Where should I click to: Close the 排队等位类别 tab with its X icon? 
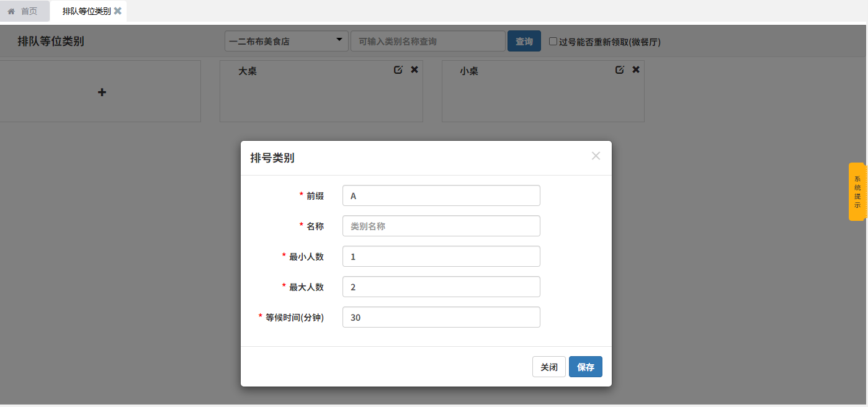pos(118,11)
